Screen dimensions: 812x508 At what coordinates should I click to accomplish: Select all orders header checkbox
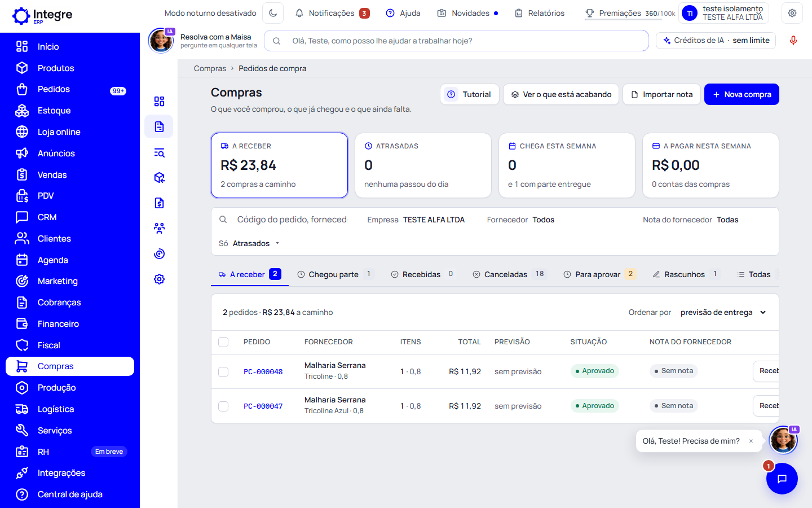point(223,342)
